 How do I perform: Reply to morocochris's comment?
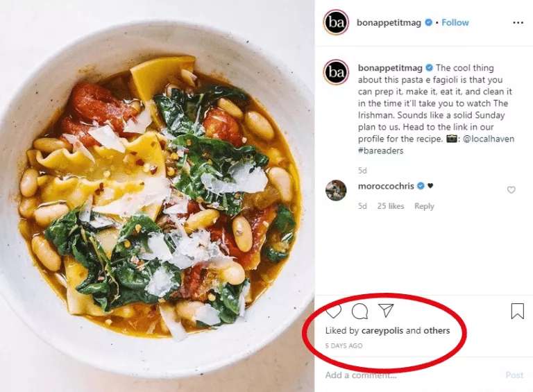424,206
